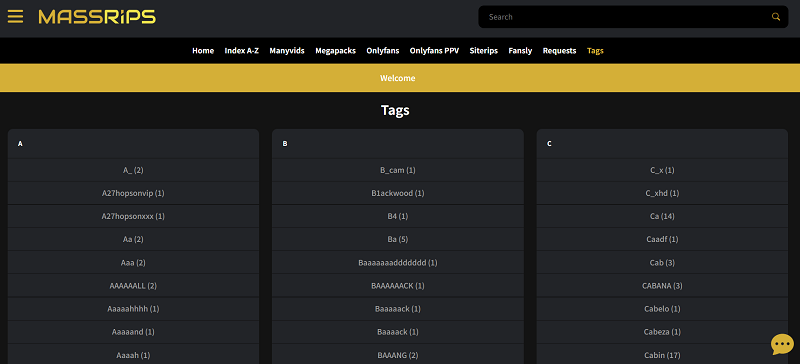Open the Manyvids menu item
The width and height of the screenshot is (800, 364).
click(x=287, y=51)
